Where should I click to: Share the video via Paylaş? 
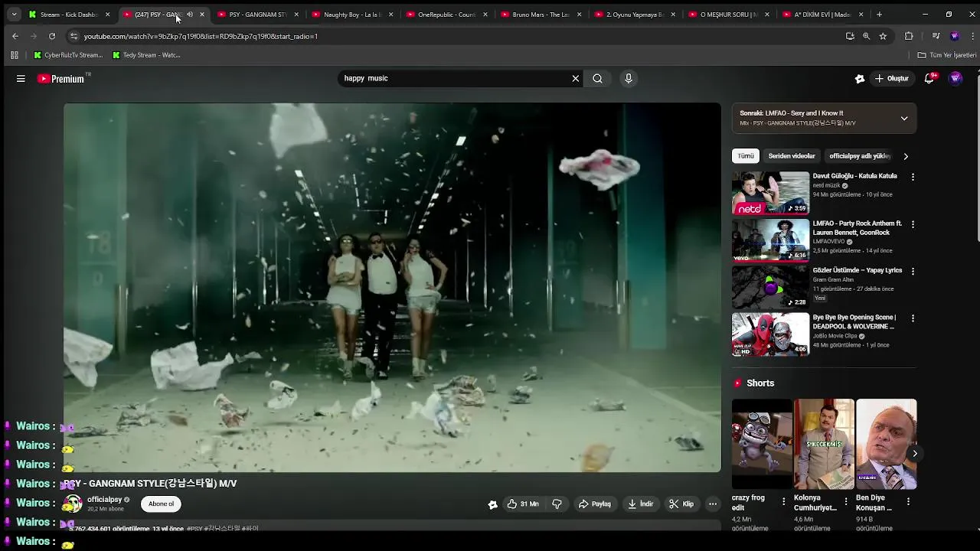click(595, 504)
